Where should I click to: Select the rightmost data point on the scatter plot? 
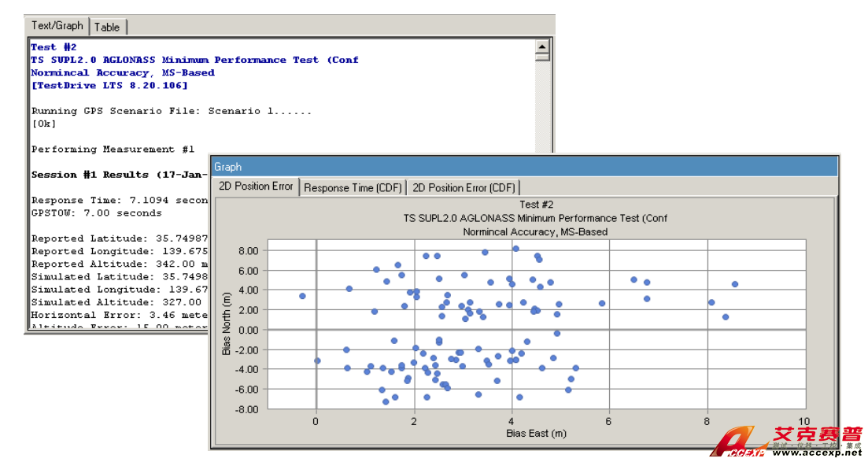(734, 284)
